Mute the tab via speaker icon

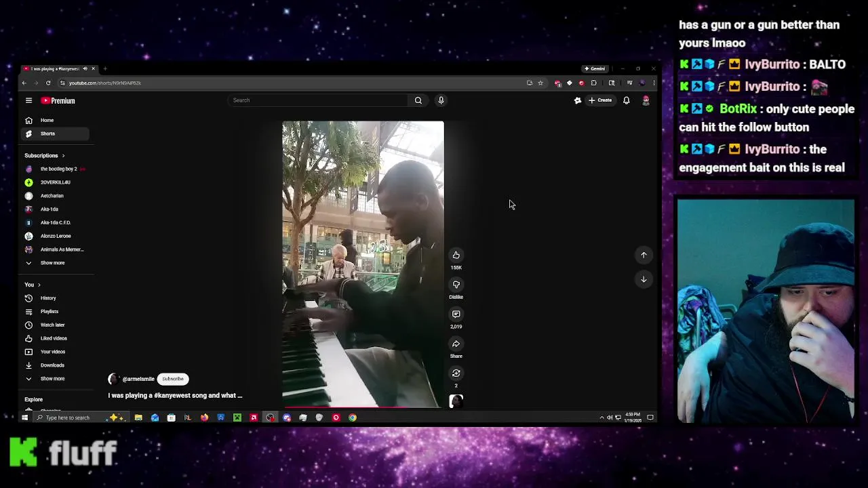click(x=85, y=68)
